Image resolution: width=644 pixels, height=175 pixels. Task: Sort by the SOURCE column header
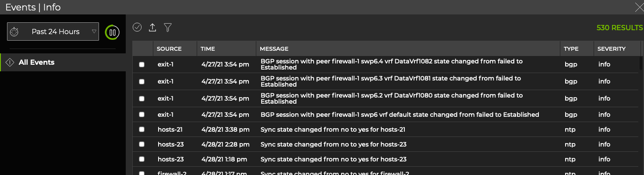pyautogui.click(x=169, y=49)
